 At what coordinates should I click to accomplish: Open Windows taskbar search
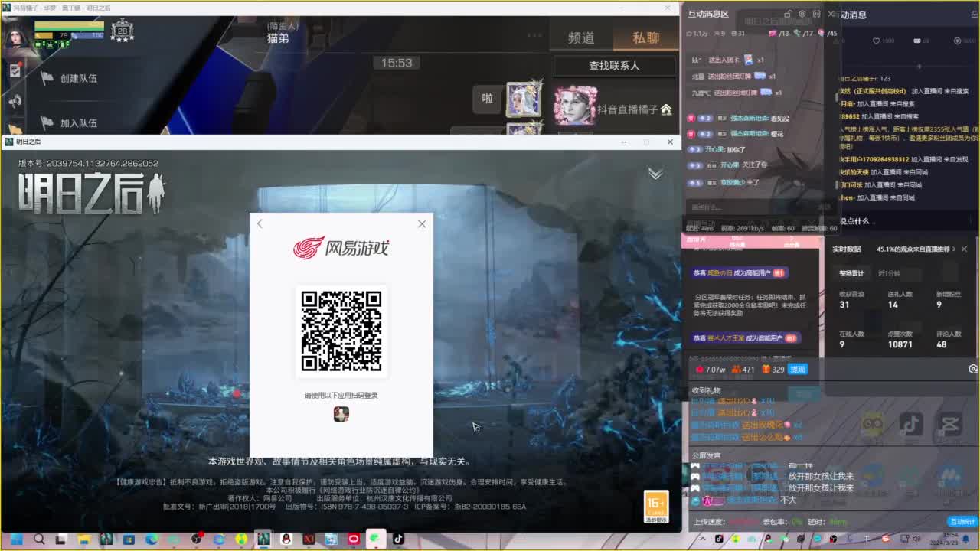point(39,539)
